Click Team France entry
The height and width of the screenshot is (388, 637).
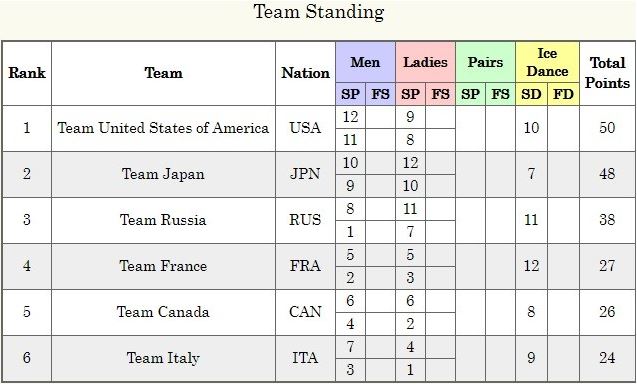(x=163, y=266)
